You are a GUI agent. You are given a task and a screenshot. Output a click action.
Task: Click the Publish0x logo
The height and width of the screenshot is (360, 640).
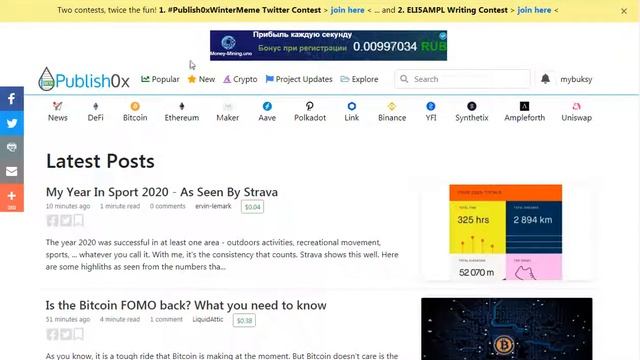coord(84,79)
